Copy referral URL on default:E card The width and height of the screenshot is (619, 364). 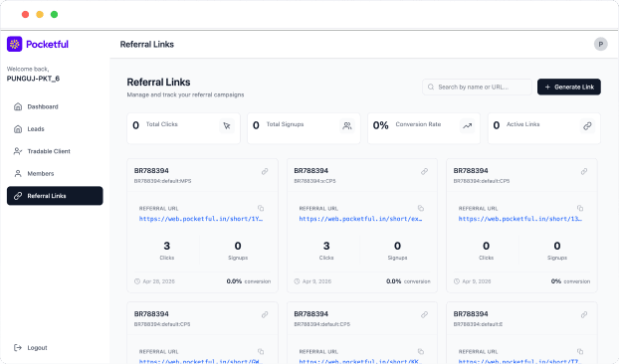(x=580, y=351)
